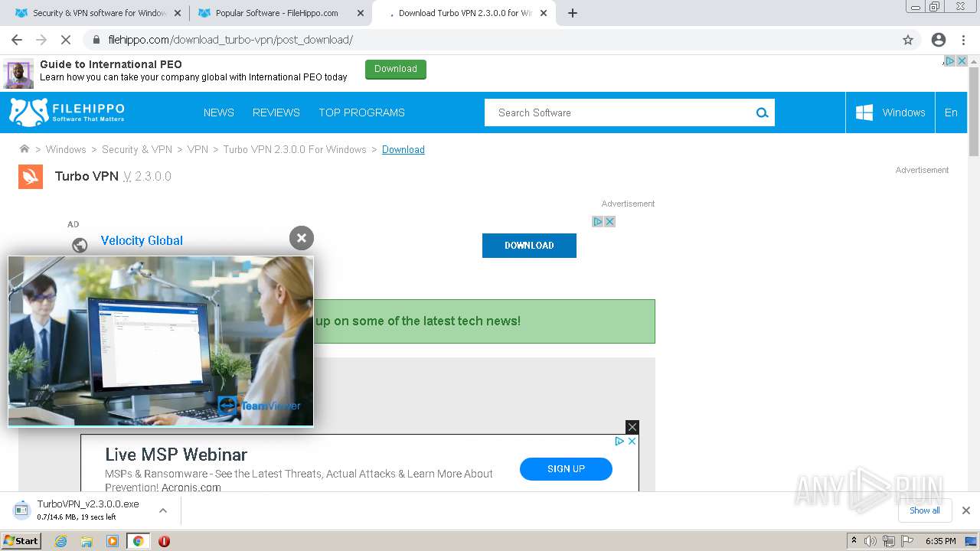Screen dimensions: 980x551
Task: Click red shield icon in taskbar
Action: [x=164, y=541]
